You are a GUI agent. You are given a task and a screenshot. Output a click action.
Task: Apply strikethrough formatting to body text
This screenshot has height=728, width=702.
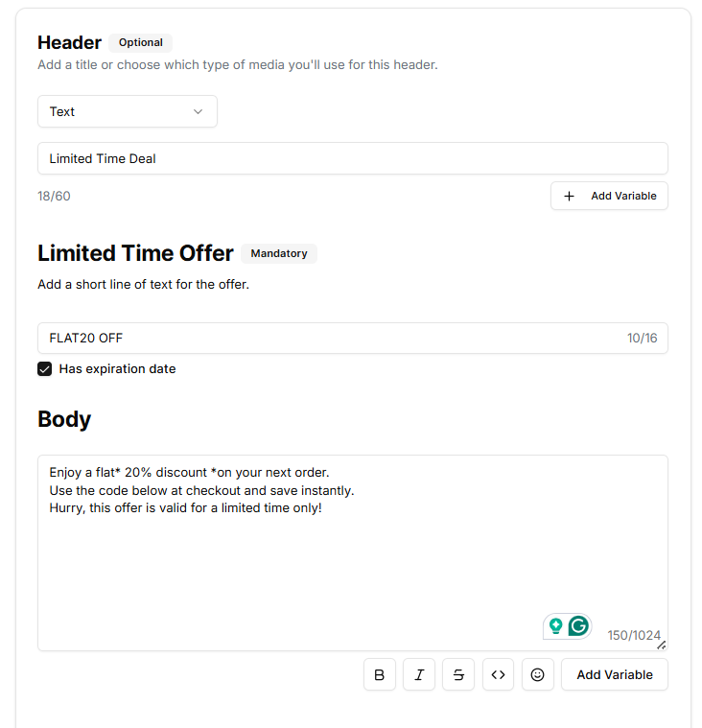click(x=458, y=674)
